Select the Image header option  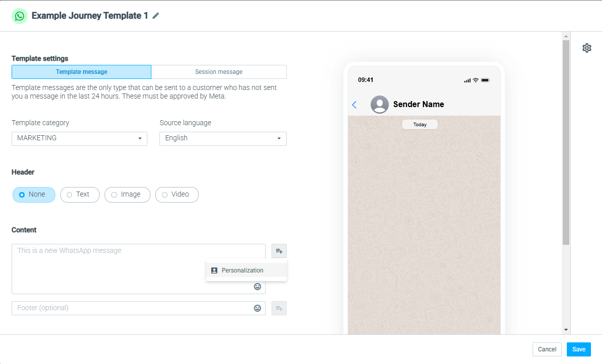[127, 195]
